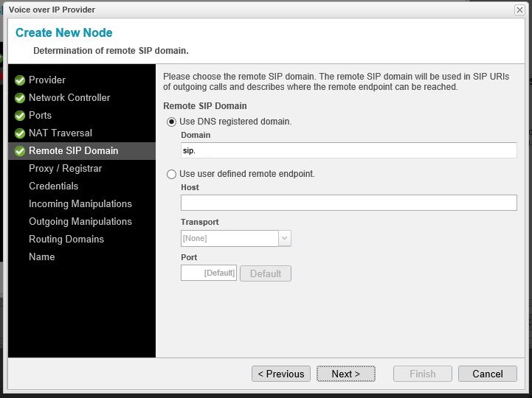The image size is (532, 398).
Task: Select Use DNS registered domain option
Action: (172, 122)
